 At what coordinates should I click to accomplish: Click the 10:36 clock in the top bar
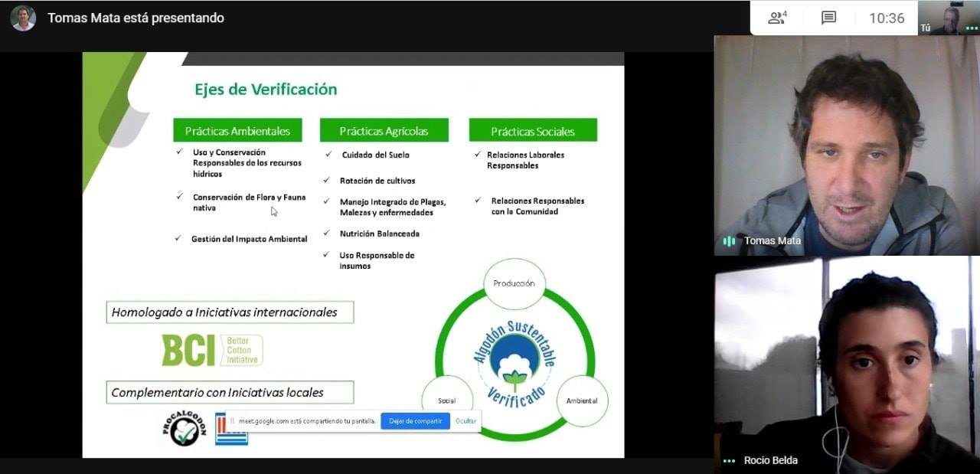[x=887, y=18]
